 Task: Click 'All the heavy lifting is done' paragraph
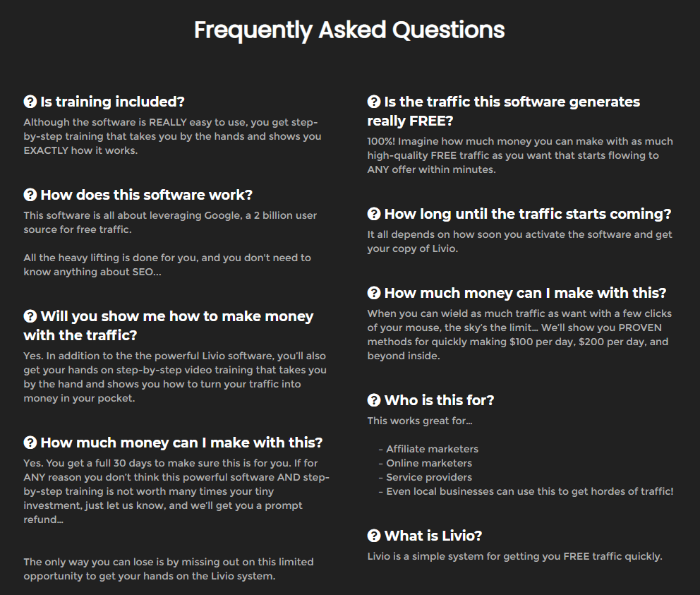[x=167, y=265]
